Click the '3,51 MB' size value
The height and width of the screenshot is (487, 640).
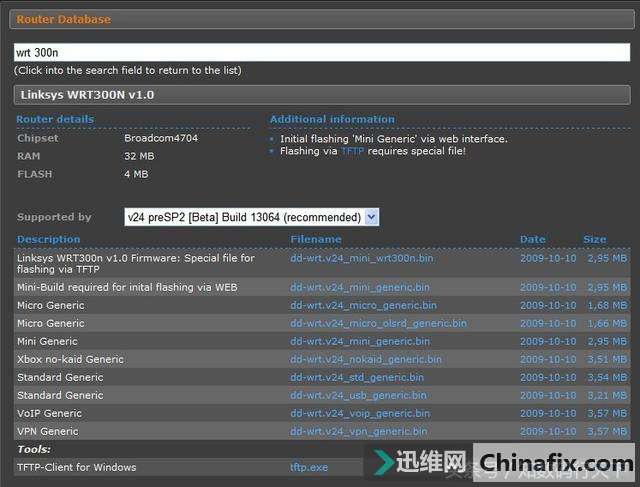click(x=607, y=359)
